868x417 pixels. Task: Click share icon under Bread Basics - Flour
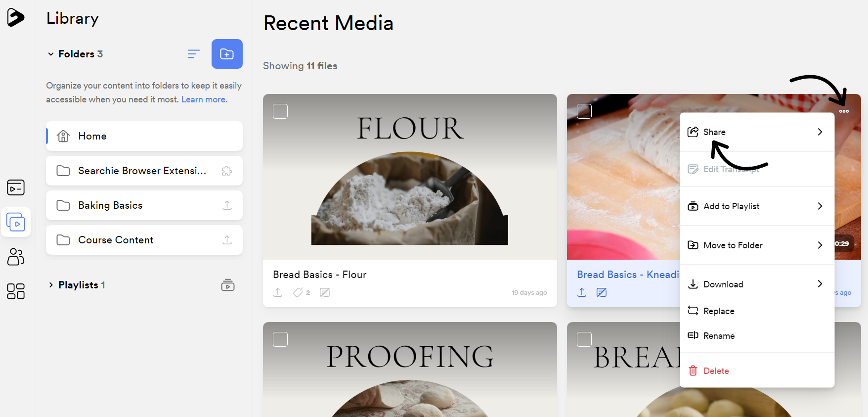[x=278, y=292]
